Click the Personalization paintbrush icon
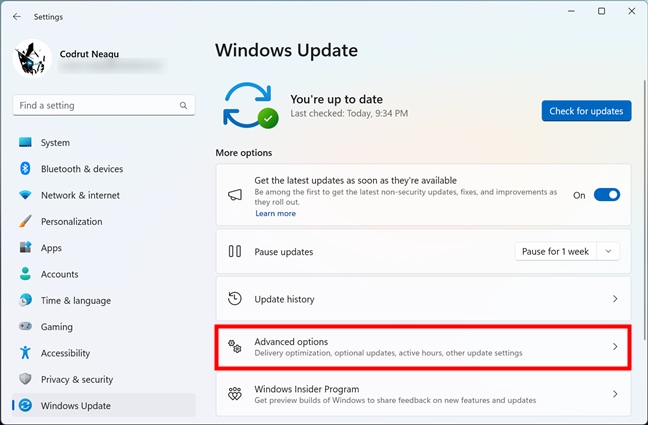Image resolution: width=648 pixels, height=425 pixels. pyautogui.click(x=25, y=221)
